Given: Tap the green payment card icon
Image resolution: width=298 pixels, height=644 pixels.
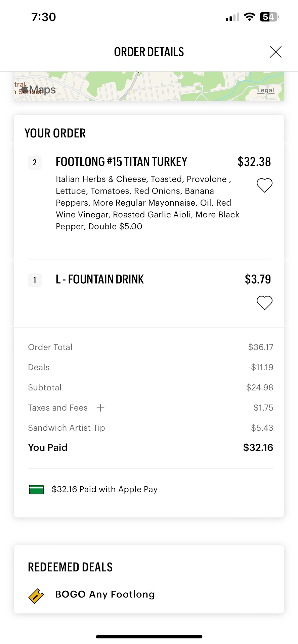Looking at the screenshot, I should pyautogui.click(x=36, y=490).
